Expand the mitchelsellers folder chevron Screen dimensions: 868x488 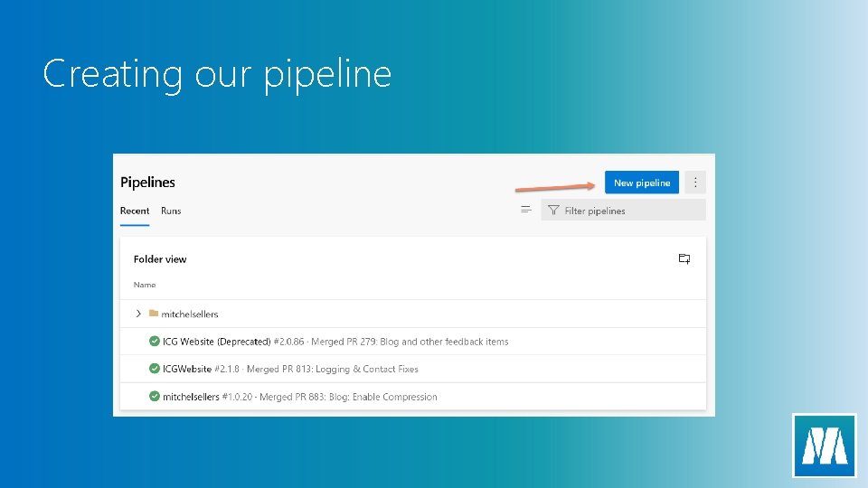pos(138,314)
